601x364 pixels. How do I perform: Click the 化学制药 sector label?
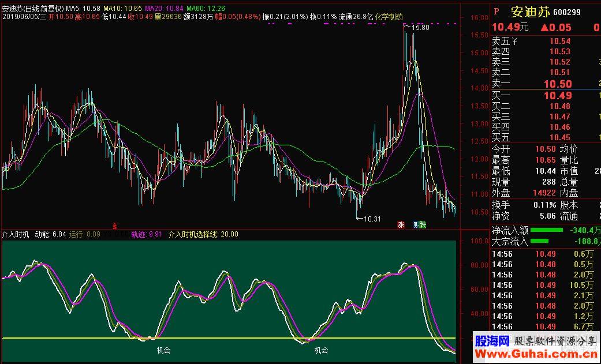389,17
